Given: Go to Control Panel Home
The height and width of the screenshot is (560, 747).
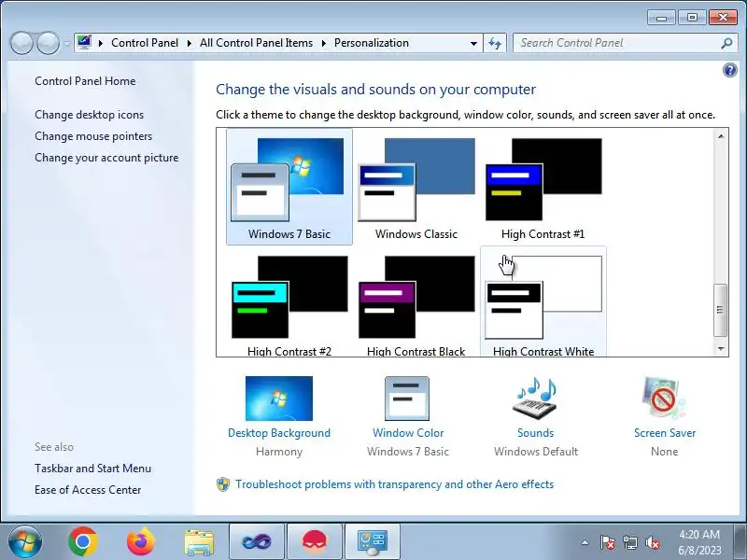Looking at the screenshot, I should 85,81.
